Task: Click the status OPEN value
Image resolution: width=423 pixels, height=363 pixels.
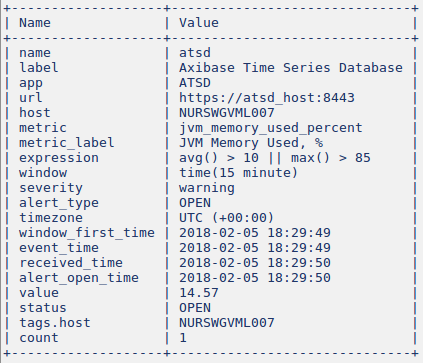Action: pos(195,308)
